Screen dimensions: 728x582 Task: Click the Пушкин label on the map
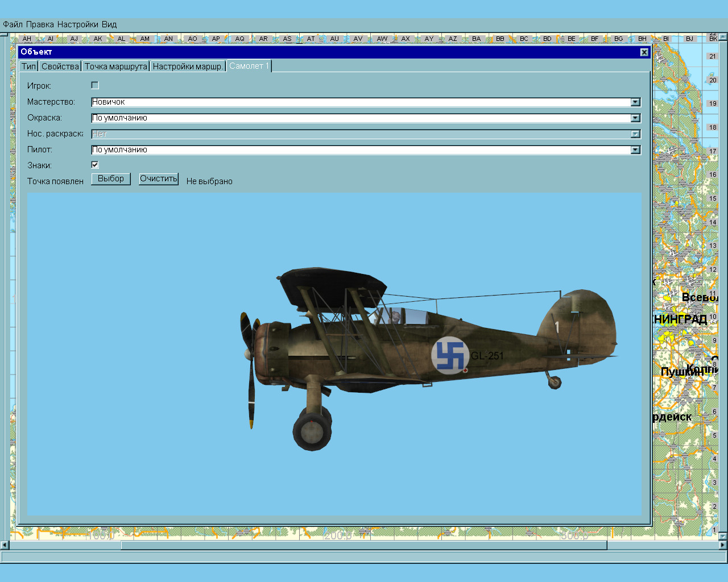[x=677, y=372]
